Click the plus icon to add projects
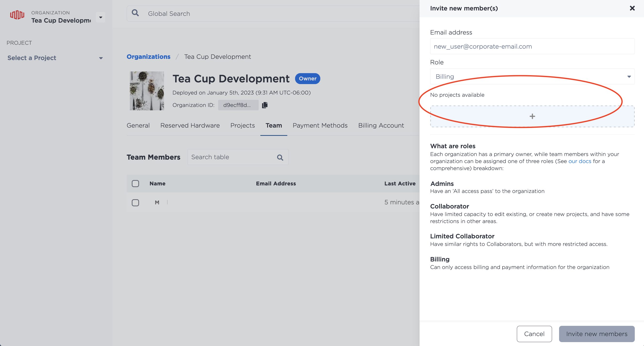The width and height of the screenshot is (644, 346). click(532, 116)
